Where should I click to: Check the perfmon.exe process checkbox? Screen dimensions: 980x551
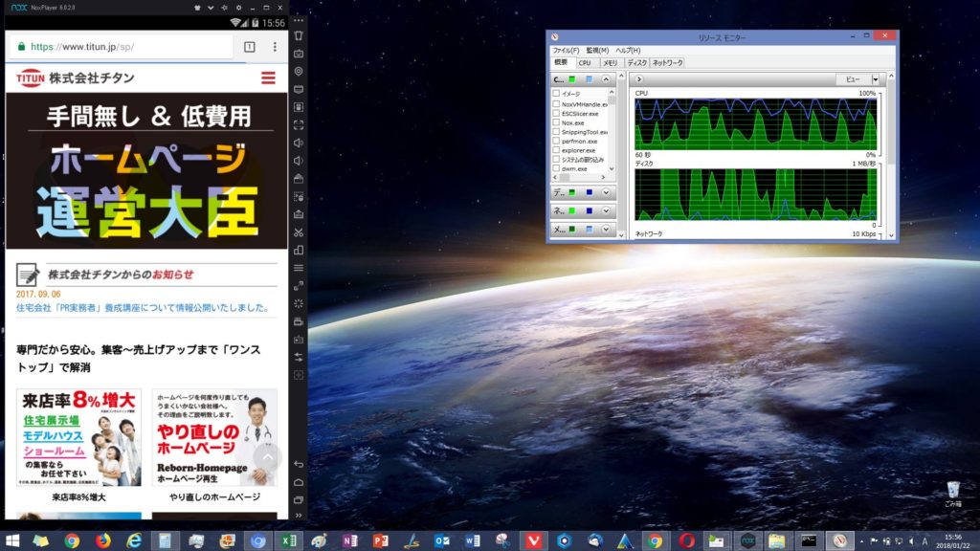tap(556, 141)
